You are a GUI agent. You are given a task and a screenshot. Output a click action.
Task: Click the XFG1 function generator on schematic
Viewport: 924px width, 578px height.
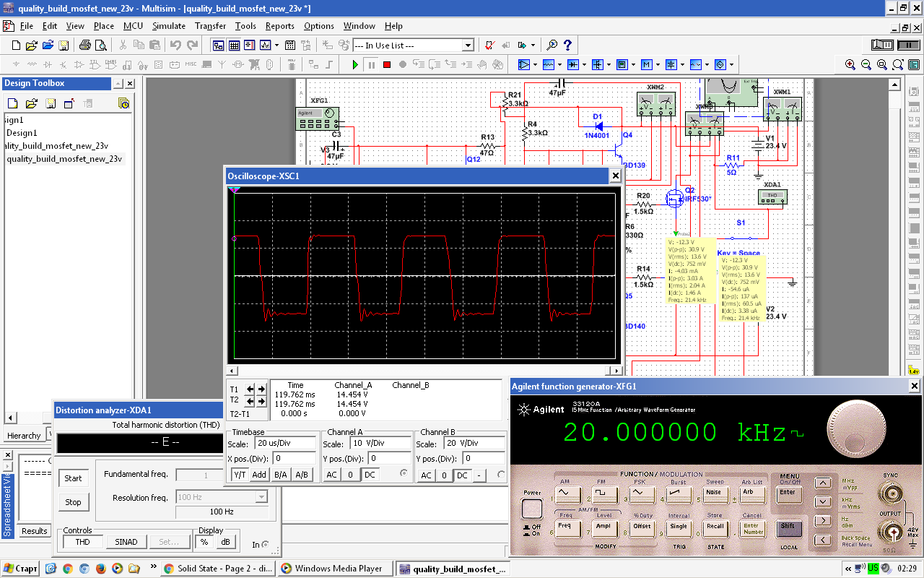tap(318, 118)
